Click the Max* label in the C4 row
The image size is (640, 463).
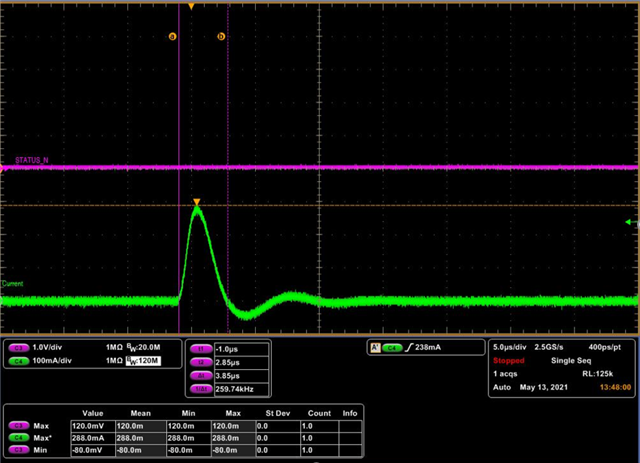42,438
